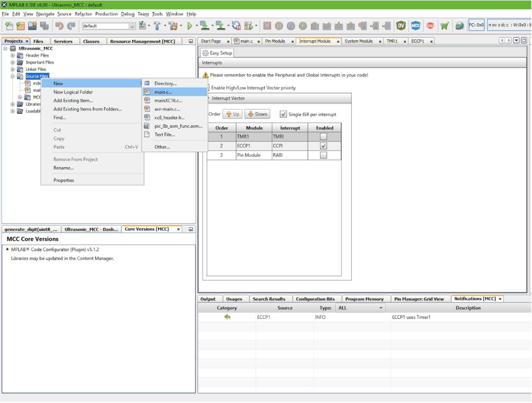
Task: Collapse the Source Files tree node
Action: (x=12, y=77)
